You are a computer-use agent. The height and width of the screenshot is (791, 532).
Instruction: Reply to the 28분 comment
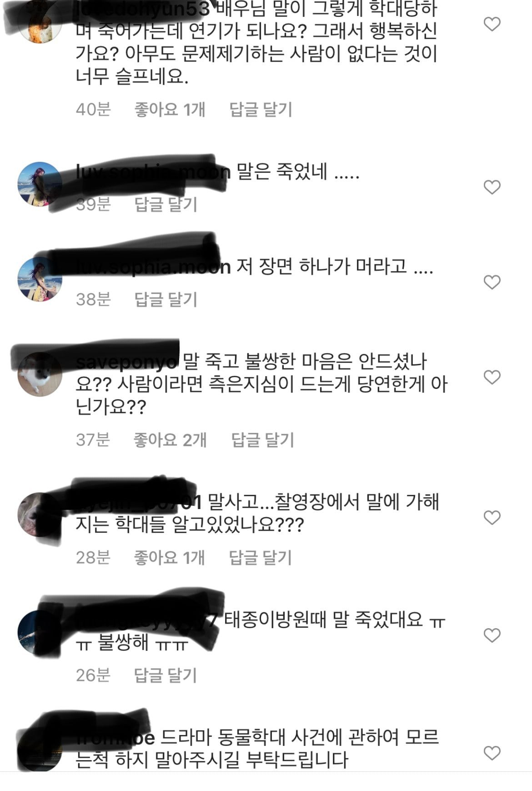(x=260, y=557)
